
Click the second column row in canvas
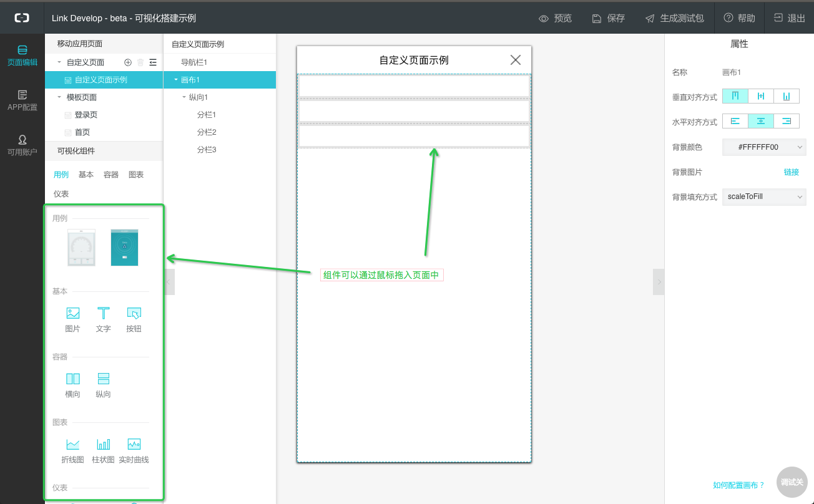[414, 111]
